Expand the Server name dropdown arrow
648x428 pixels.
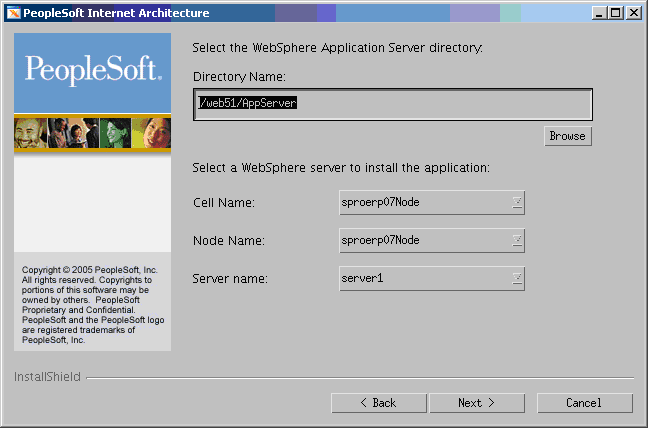coord(517,278)
